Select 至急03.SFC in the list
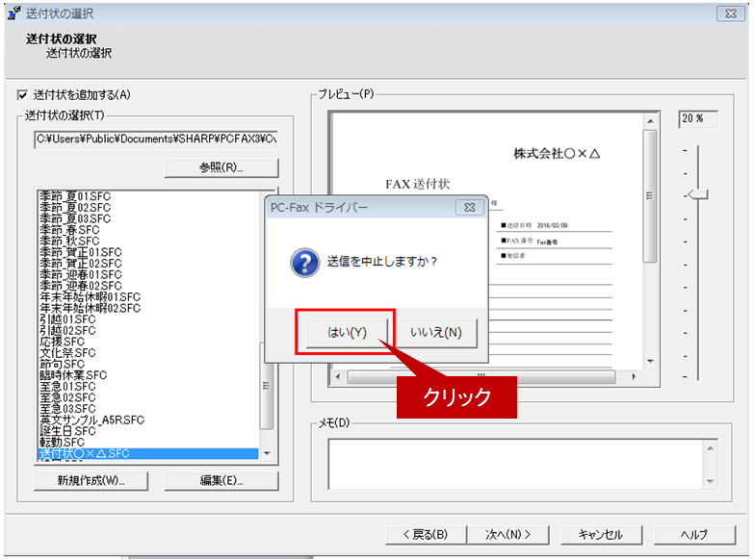Viewport: 754px width, 560px height. [67, 408]
